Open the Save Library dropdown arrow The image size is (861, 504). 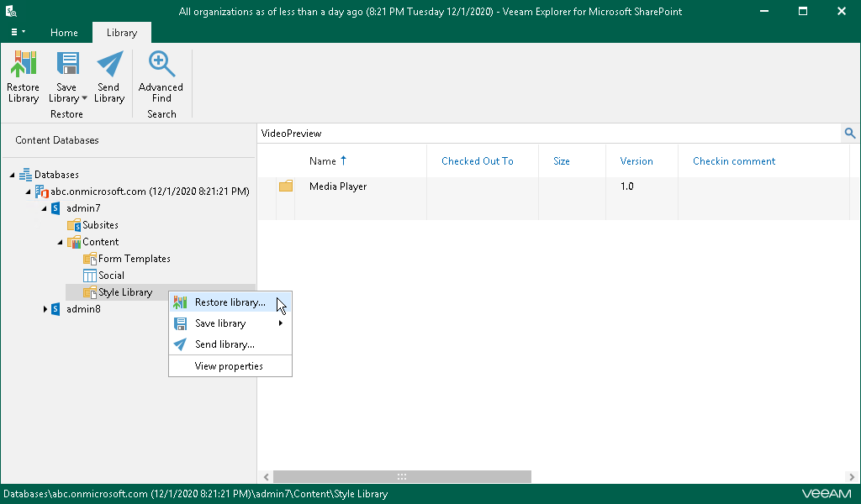(x=85, y=99)
